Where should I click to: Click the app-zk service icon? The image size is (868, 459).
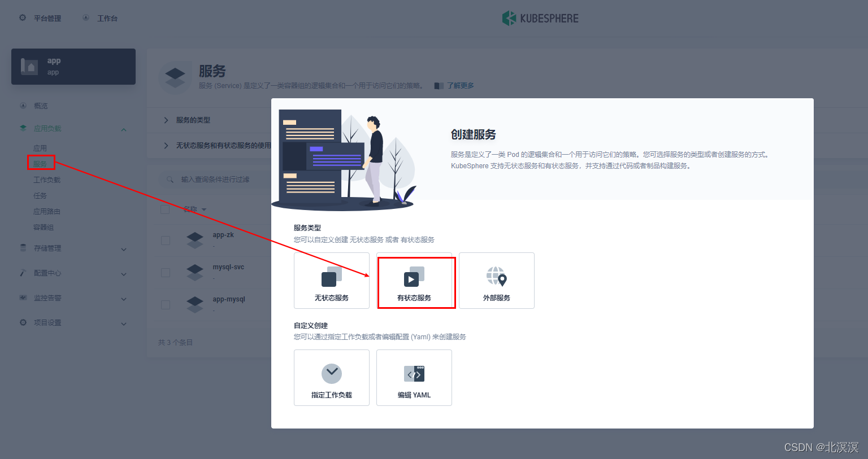click(195, 240)
